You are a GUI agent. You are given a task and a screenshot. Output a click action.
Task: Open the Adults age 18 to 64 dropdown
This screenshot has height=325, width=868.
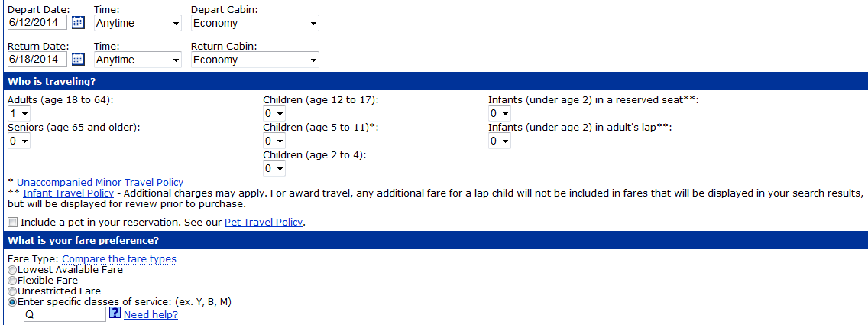click(18, 114)
